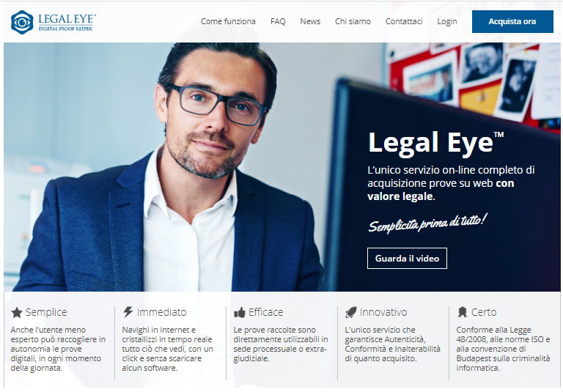Click the Guarda il video button
563x392 pixels.
(x=407, y=258)
